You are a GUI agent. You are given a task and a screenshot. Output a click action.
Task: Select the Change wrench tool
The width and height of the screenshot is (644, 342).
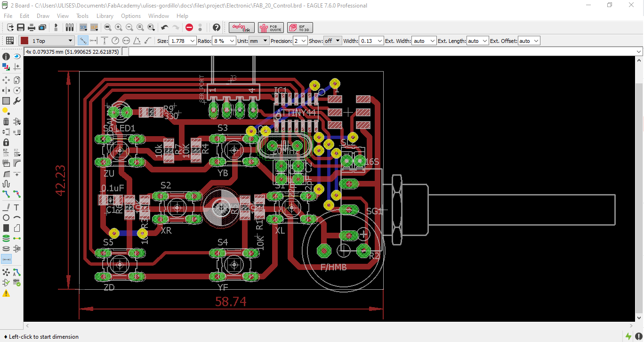coord(17,101)
